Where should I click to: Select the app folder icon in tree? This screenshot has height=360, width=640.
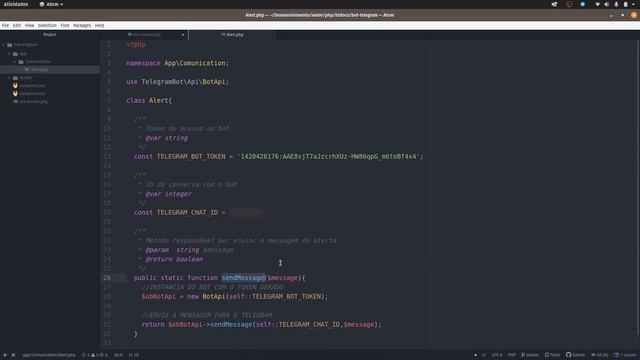15,53
